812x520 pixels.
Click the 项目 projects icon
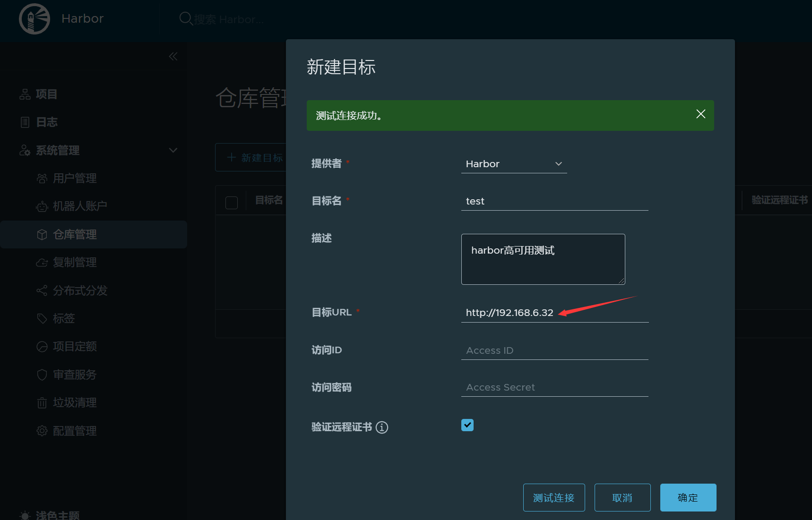tap(25, 94)
